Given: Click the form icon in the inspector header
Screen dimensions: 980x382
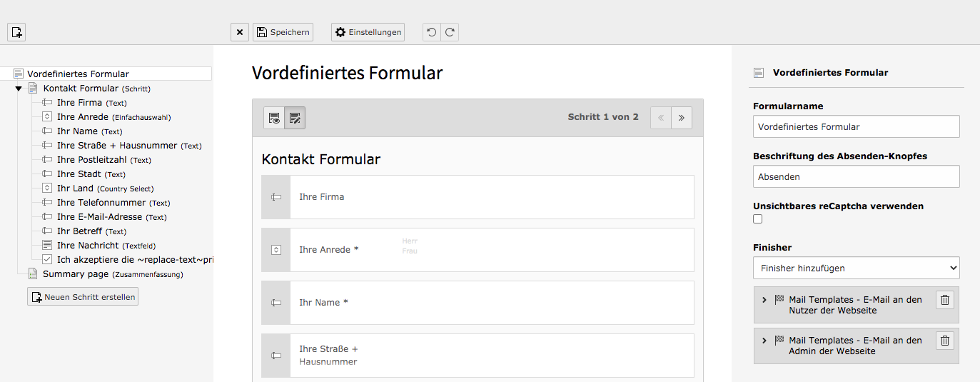Looking at the screenshot, I should pos(759,73).
